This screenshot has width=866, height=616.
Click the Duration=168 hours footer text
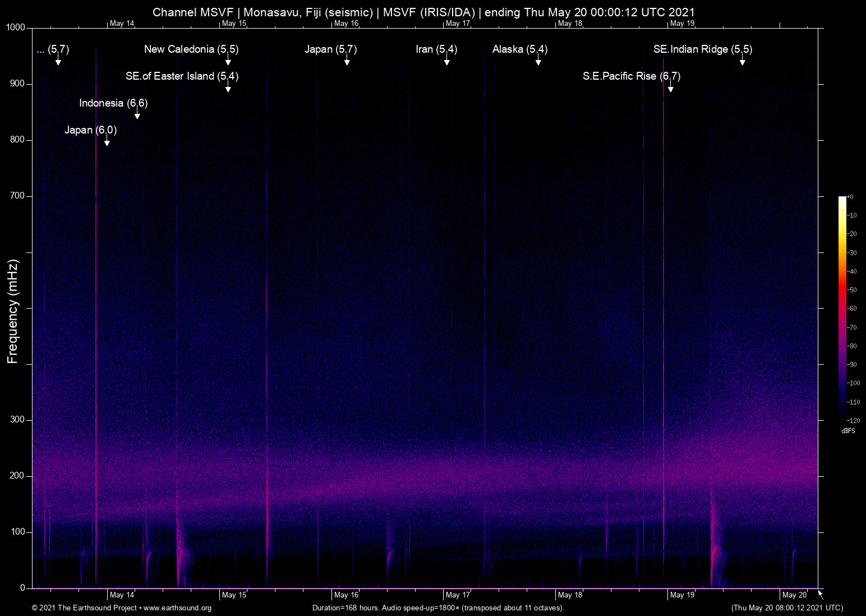tap(438, 608)
